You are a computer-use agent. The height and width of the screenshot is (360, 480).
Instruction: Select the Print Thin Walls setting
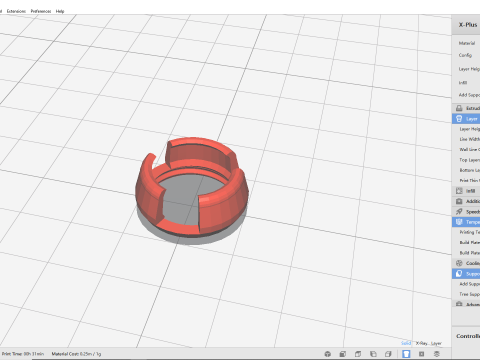pyautogui.click(x=470, y=180)
